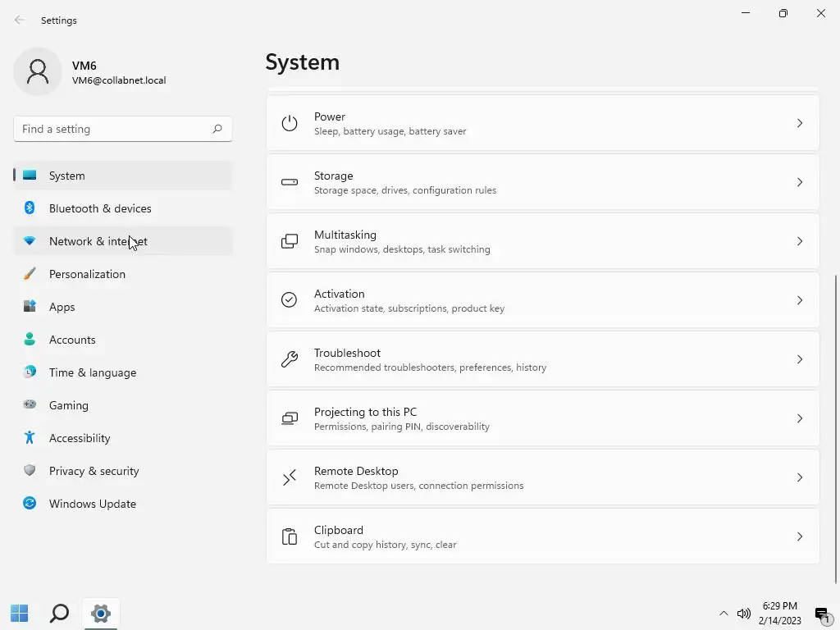Viewport: 840px width, 630px height.
Task: Click the Power icon
Action: point(289,123)
